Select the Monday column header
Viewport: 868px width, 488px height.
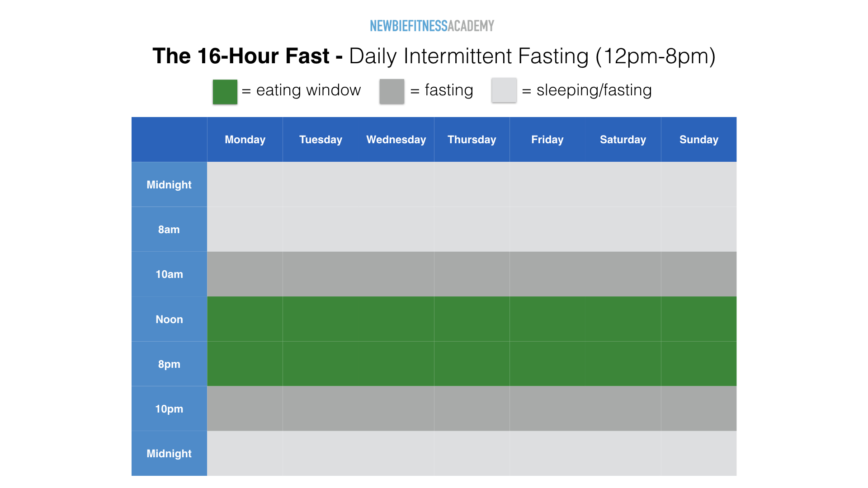point(245,140)
